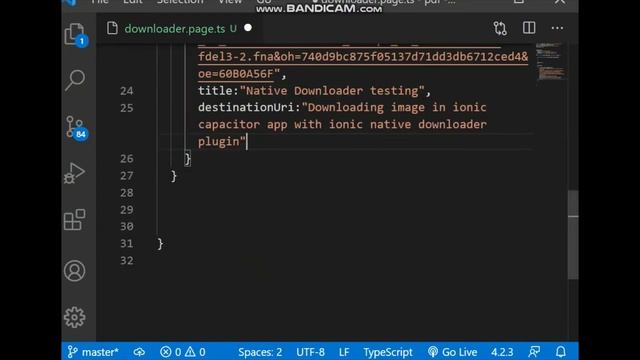Click the unsaved dot on downloader.page.ts tab
The image size is (640, 360).
point(248,28)
